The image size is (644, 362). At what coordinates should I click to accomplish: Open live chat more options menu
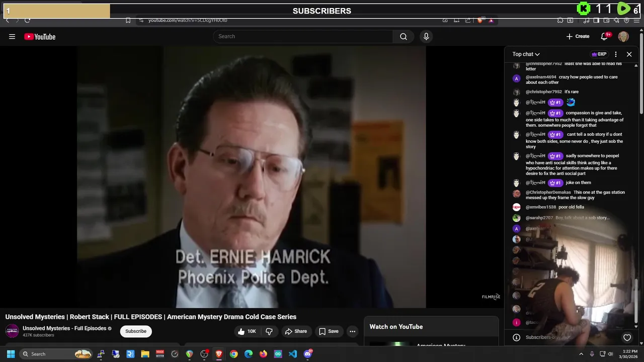coord(616,54)
